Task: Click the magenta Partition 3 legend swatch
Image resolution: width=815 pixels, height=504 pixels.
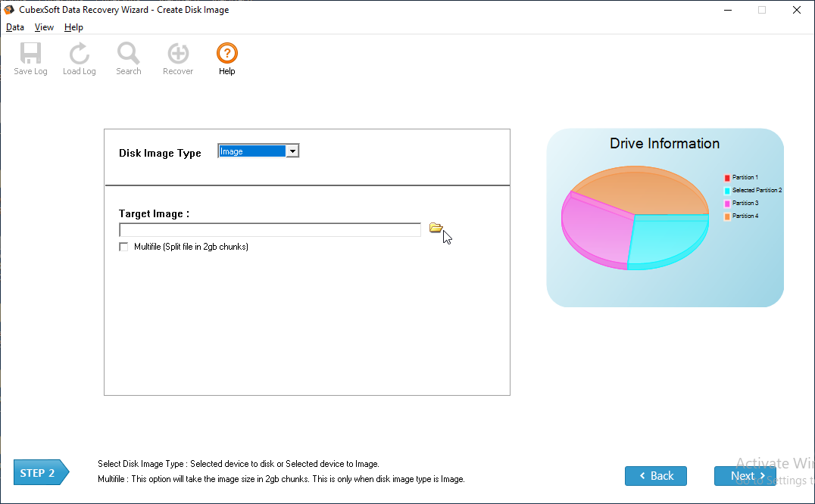Action: 727,204
